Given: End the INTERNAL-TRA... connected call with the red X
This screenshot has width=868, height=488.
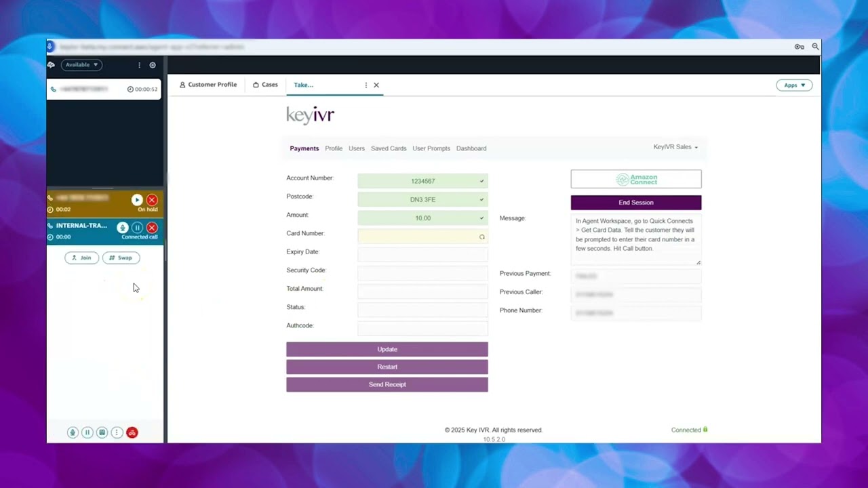Looking at the screenshot, I should (x=152, y=228).
